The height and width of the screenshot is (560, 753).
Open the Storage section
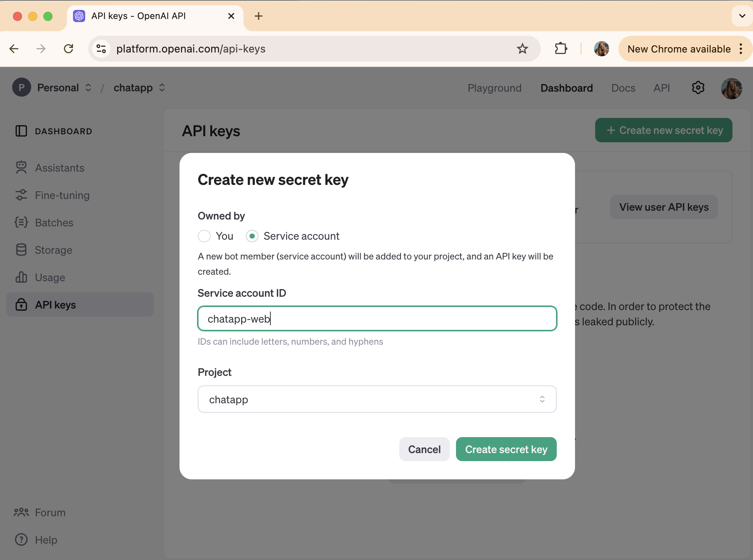[x=53, y=250]
